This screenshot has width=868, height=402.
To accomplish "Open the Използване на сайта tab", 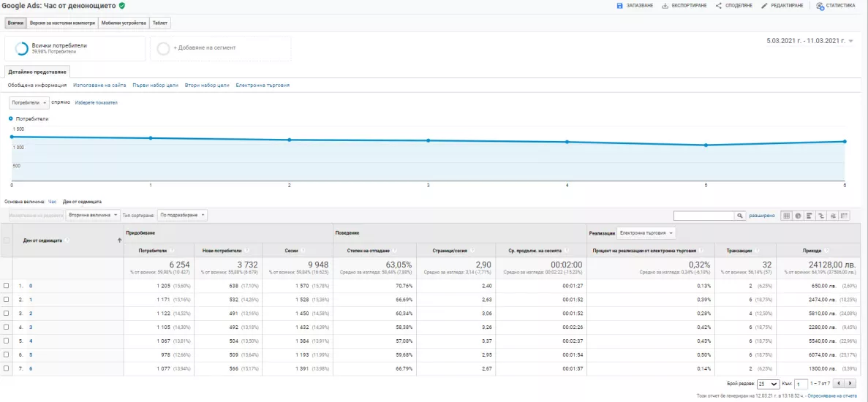I will pos(99,86).
